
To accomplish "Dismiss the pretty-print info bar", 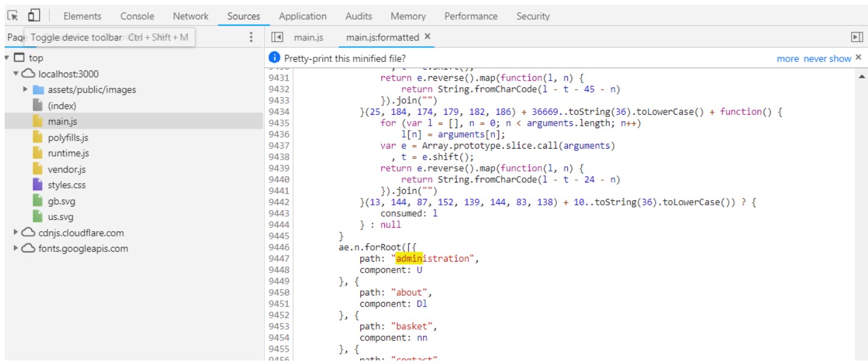I will coord(859,57).
